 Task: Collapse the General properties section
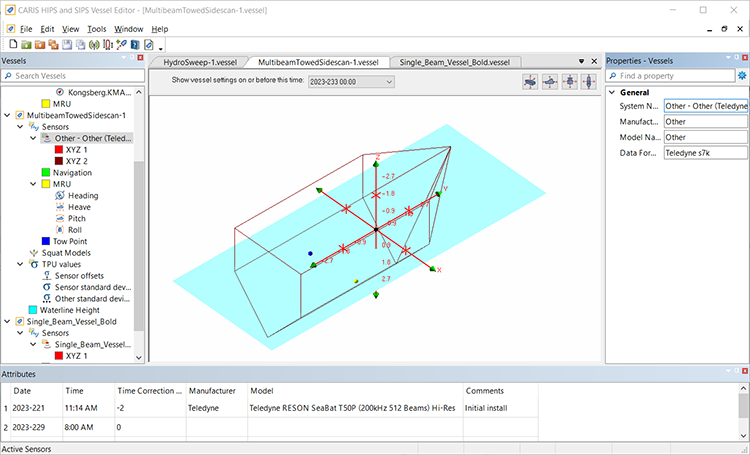pyautogui.click(x=613, y=93)
